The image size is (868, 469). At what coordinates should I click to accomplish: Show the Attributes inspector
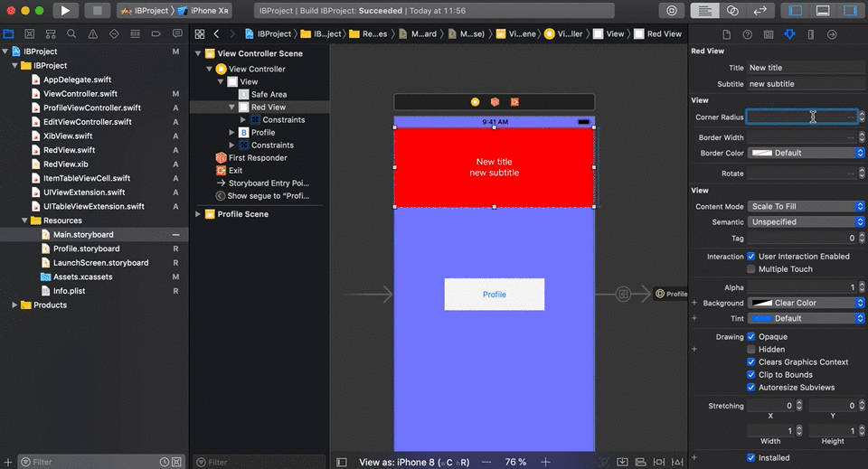(x=789, y=34)
